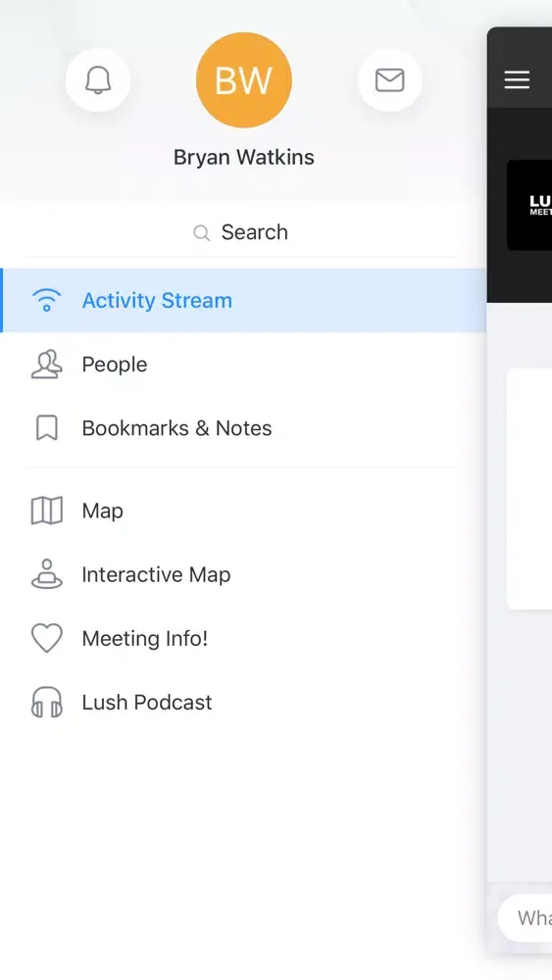Image resolution: width=552 pixels, height=980 pixels.
Task: Click the folded map icon
Action: pyautogui.click(x=47, y=511)
